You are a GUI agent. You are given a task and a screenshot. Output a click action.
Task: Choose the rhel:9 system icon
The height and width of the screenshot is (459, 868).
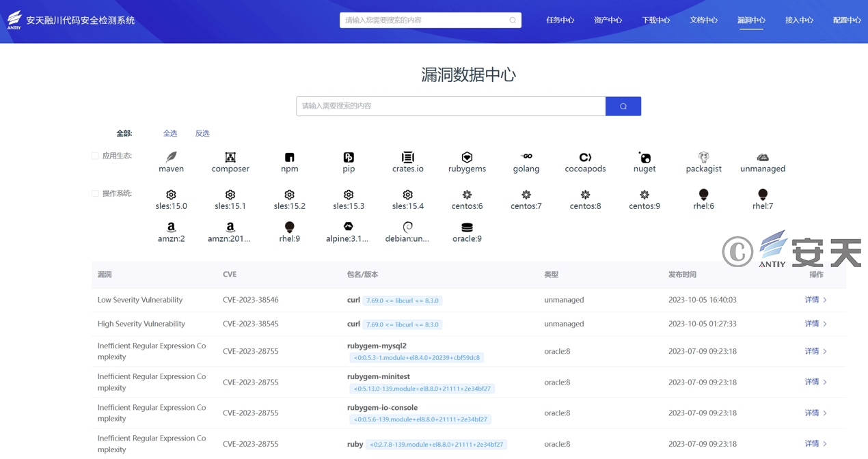pos(290,227)
